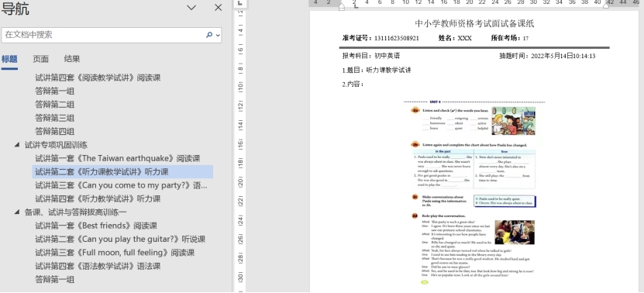Click the tab stop selector icon
Image resolution: width=644 pixels, height=293 pixels.
(240, 3)
